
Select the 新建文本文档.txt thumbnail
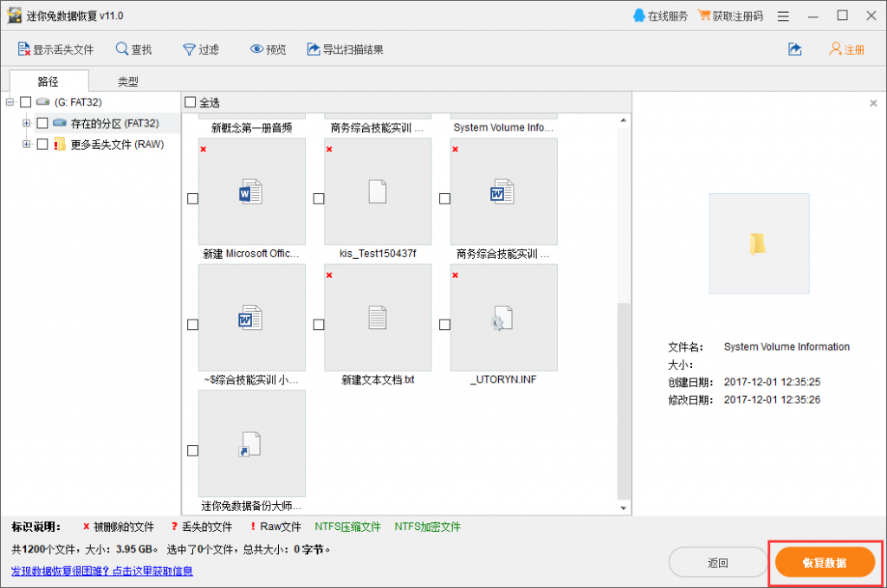378,317
